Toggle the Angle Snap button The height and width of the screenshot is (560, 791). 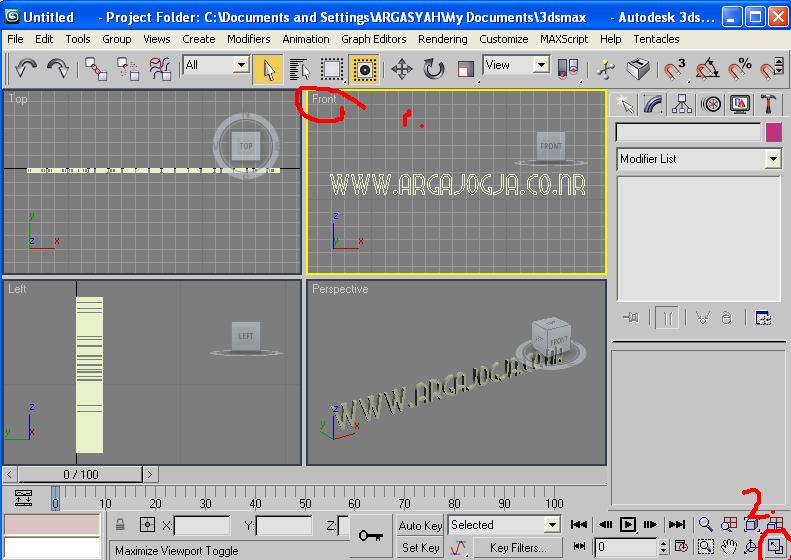coord(707,69)
